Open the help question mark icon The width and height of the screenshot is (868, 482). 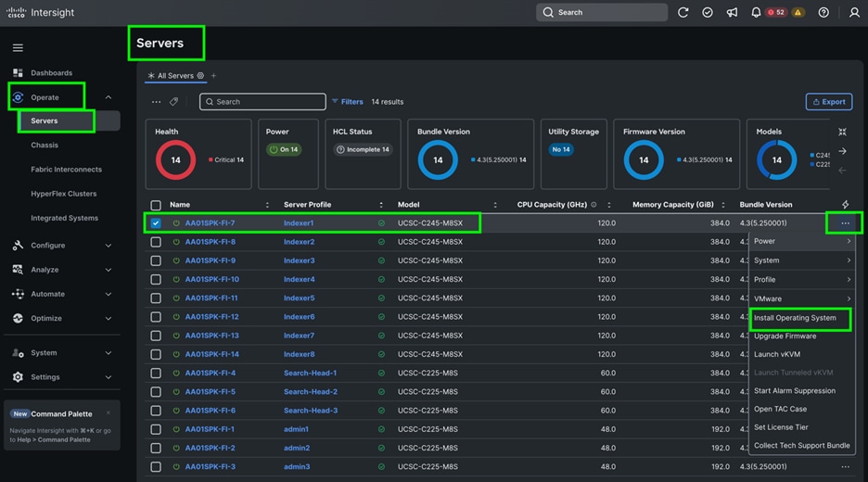pyautogui.click(x=823, y=12)
